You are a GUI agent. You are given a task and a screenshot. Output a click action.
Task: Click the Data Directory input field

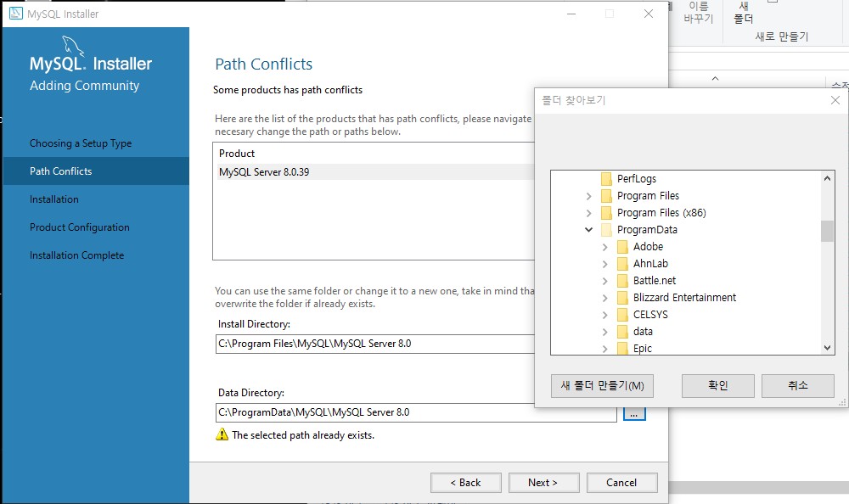[416, 412]
